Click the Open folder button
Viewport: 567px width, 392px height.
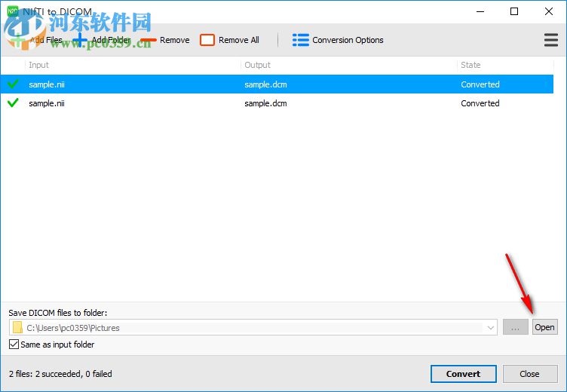pos(544,327)
